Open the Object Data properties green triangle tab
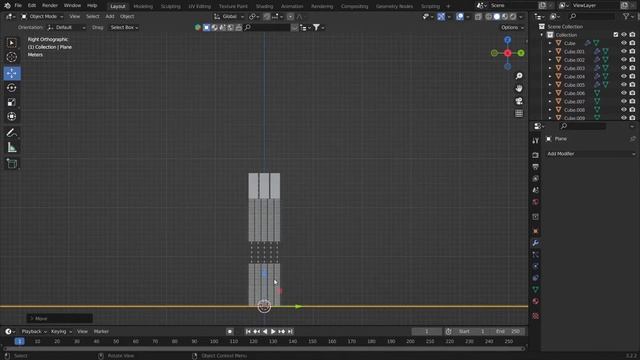This screenshot has height=360, width=640. (x=536, y=289)
